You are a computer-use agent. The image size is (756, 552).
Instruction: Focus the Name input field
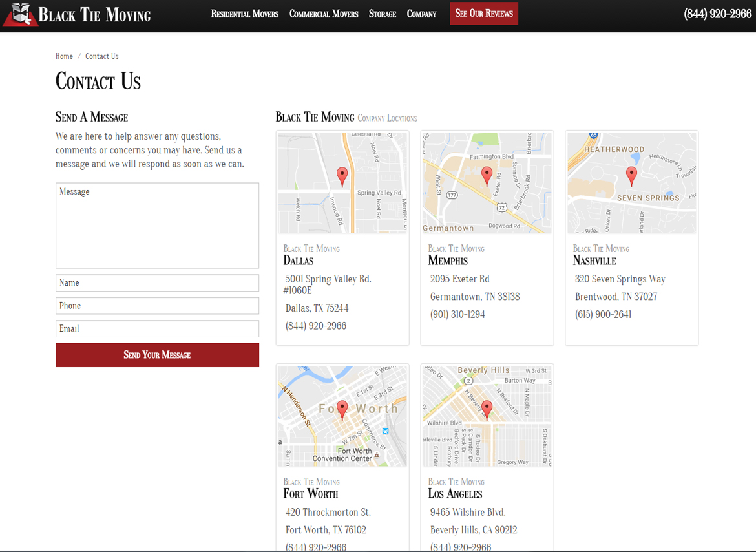(157, 283)
